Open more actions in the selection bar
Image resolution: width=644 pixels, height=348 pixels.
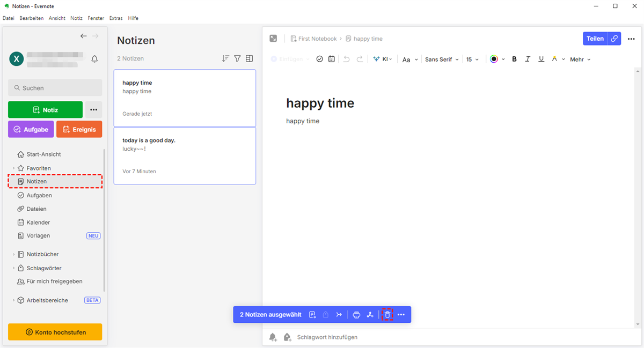pyautogui.click(x=401, y=315)
